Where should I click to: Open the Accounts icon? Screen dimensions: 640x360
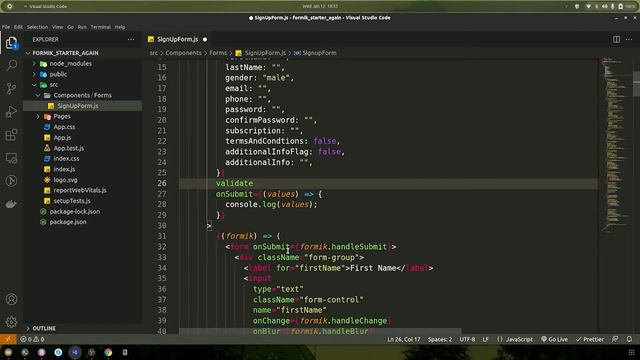(x=11, y=299)
